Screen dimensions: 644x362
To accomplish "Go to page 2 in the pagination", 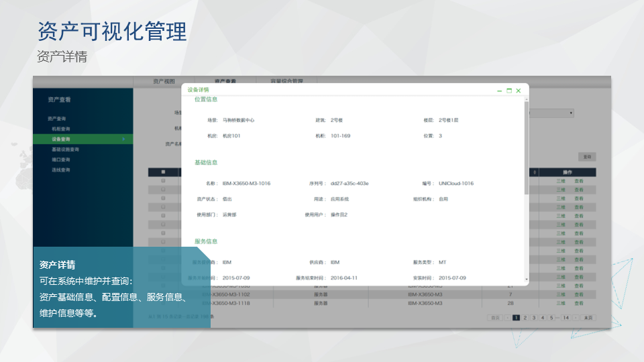I will tap(525, 318).
